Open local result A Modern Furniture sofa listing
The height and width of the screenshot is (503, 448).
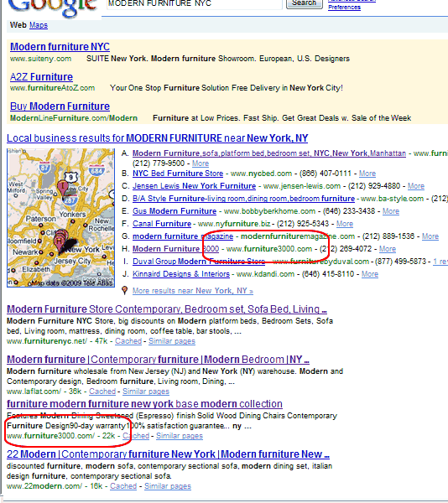point(269,153)
